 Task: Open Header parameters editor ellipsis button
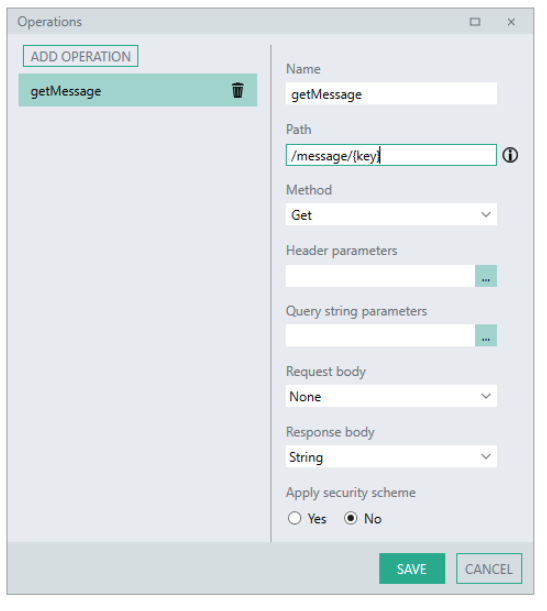coord(485,276)
